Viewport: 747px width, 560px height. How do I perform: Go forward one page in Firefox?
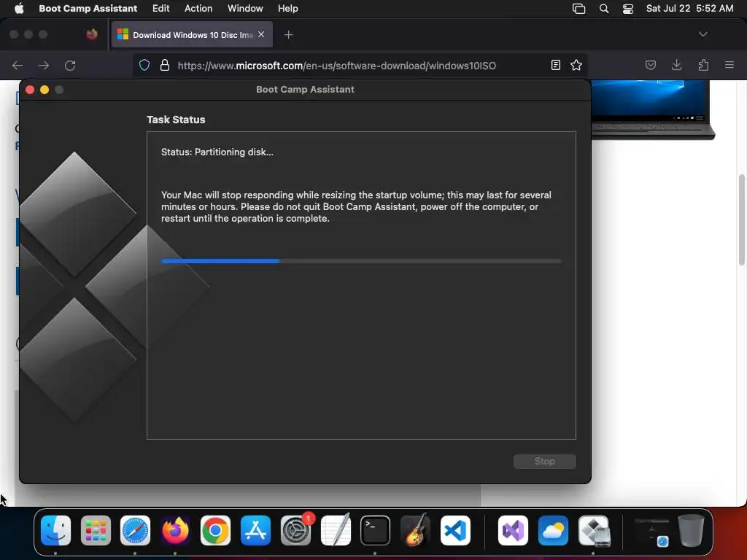[x=44, y=65]
